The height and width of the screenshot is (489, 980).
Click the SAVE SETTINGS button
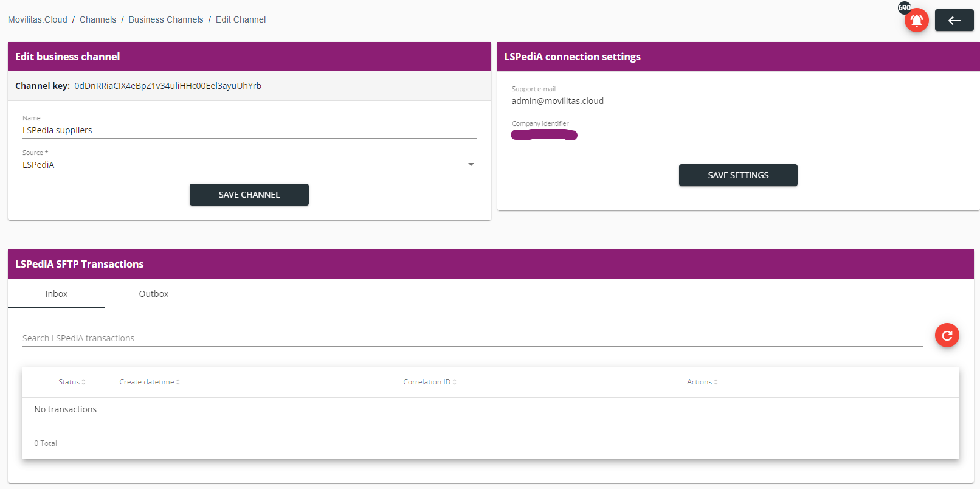738,175
